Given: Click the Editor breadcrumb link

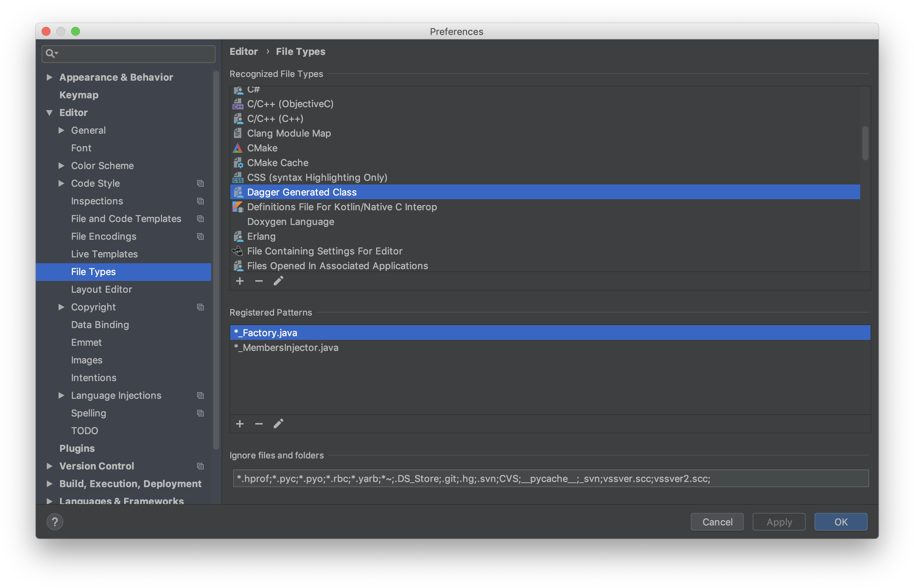Looking at the screenshot, I should pyautogui.click(x=244, y=52).
